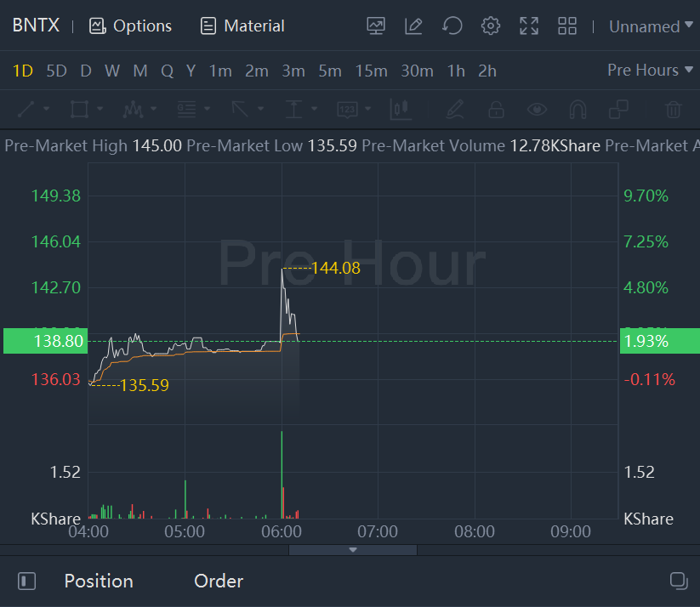Open the Pre Hours dropdown
The width and height of the screenshot is (700, 607).
tap(651, 71)
